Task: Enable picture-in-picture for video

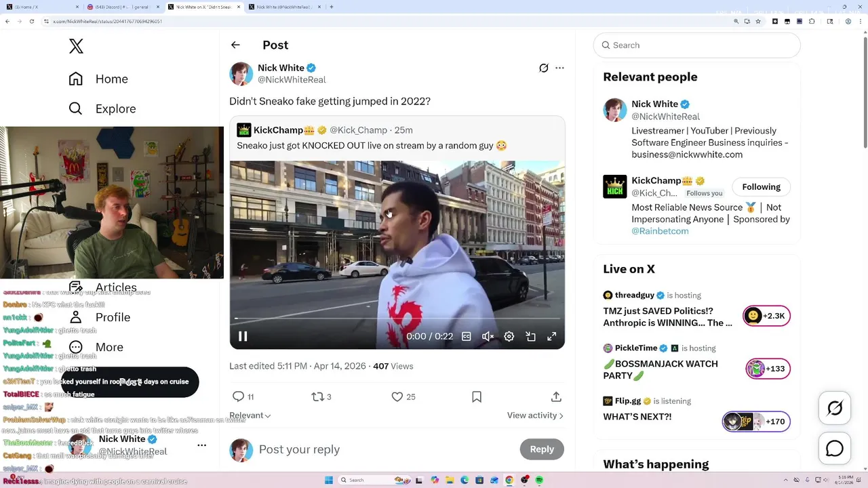Action: click(x=531, y=336)
